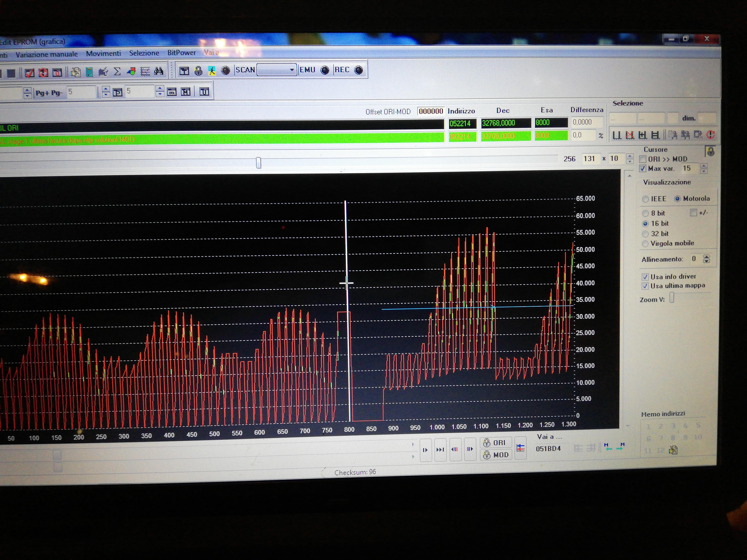The image size is (747, 560).
Task: Select the 16 bit radio option
Action: 645,223
